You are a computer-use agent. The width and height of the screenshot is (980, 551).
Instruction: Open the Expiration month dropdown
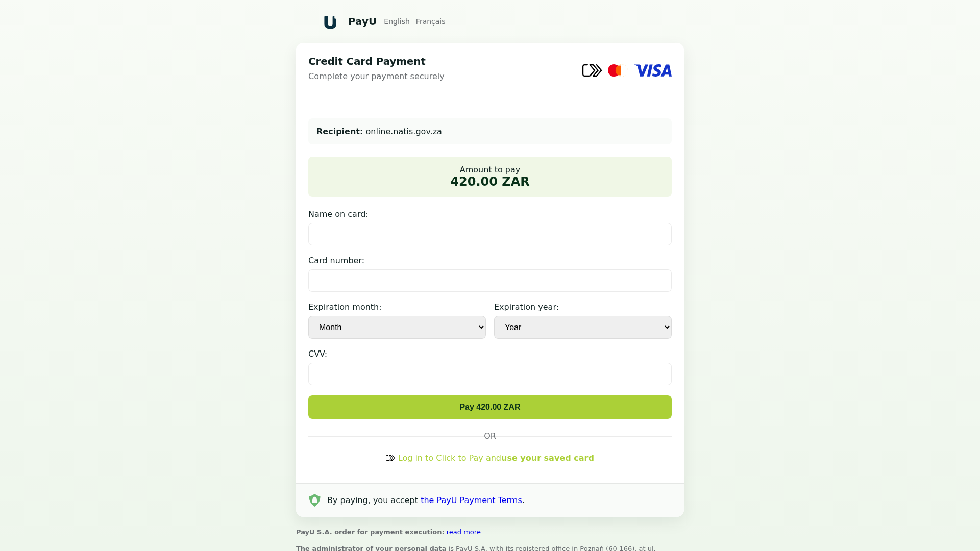tap(397, 327)
